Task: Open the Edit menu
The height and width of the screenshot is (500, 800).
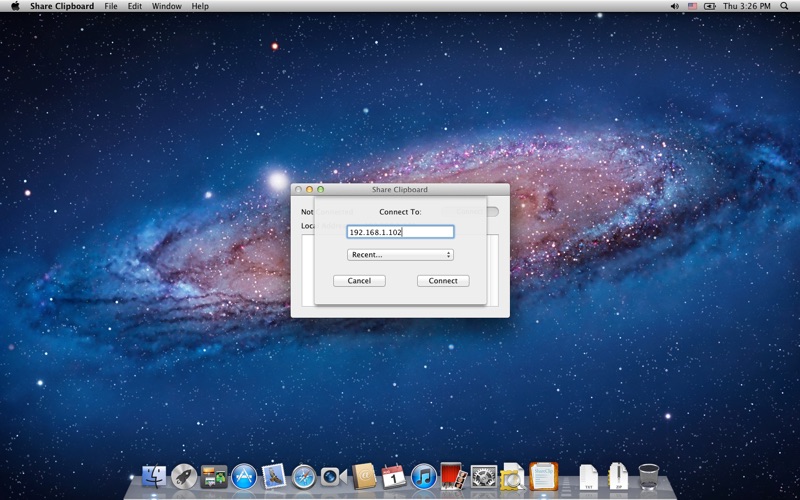Action: pos(134,6)
